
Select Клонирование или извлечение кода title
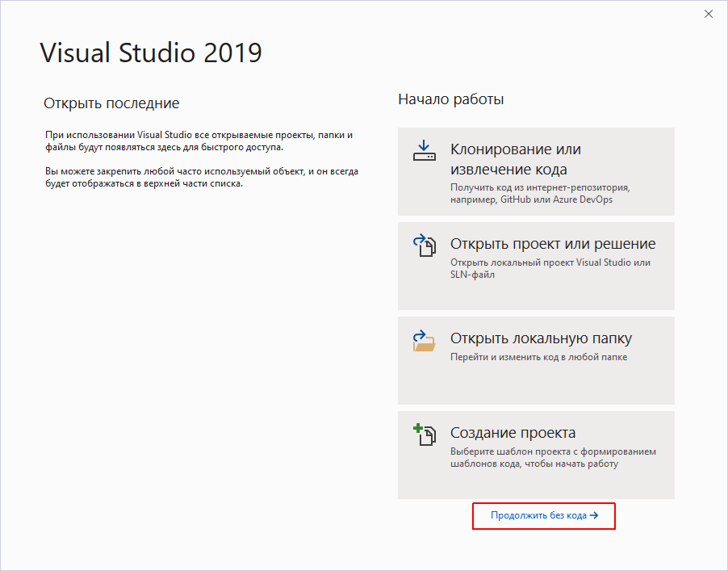click(516, 159)
